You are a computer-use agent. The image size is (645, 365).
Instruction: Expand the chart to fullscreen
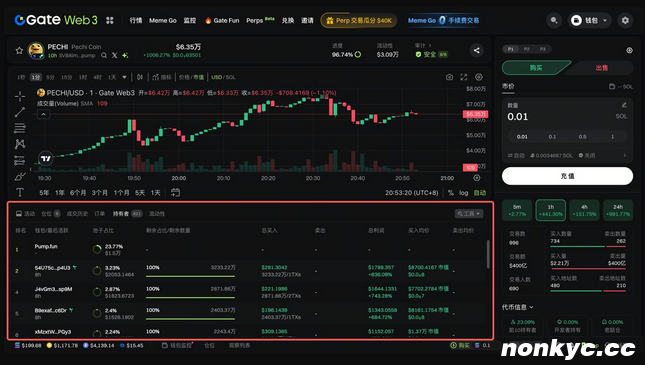click(464, 77)
